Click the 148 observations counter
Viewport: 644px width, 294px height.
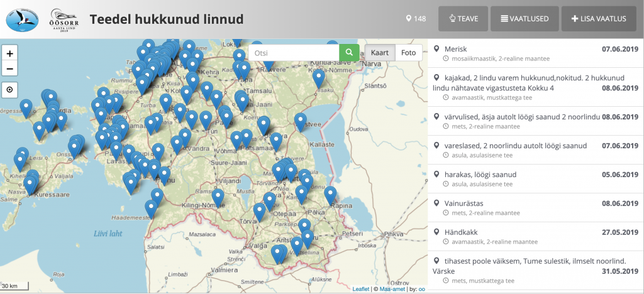pos(416,19)
